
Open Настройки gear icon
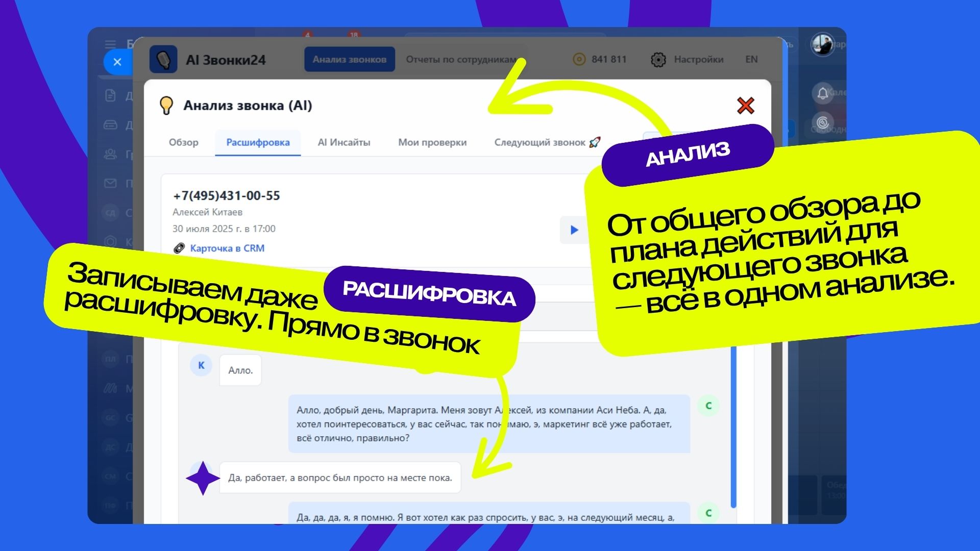[658, 60]
